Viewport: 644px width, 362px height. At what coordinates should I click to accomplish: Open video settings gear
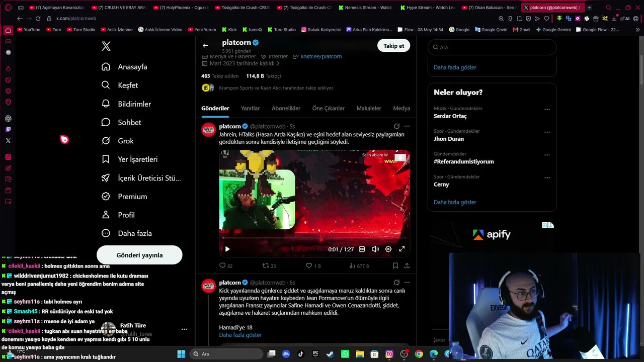388,249
